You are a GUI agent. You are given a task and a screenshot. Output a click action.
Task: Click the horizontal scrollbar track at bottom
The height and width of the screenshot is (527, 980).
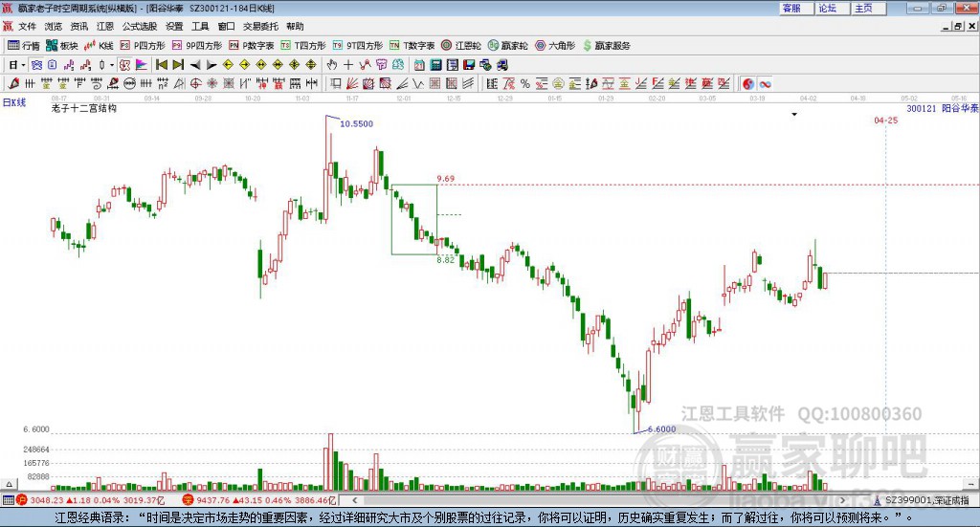(600, 500)
